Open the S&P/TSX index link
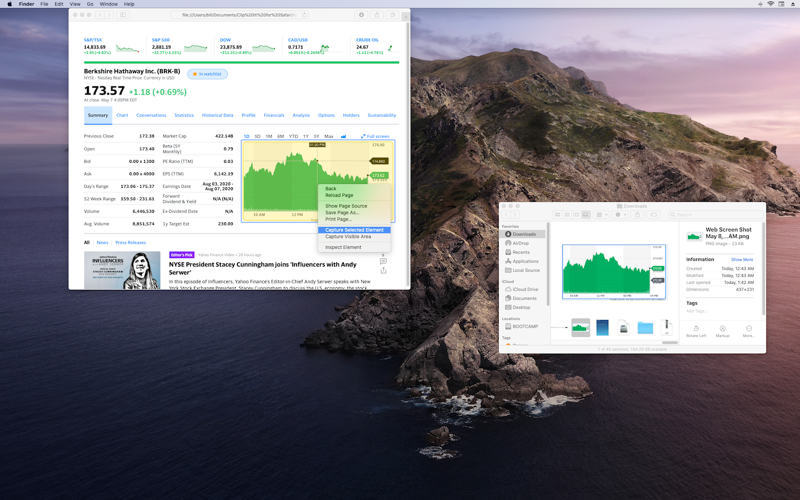The image size is (800, 500). click(93, 40)
